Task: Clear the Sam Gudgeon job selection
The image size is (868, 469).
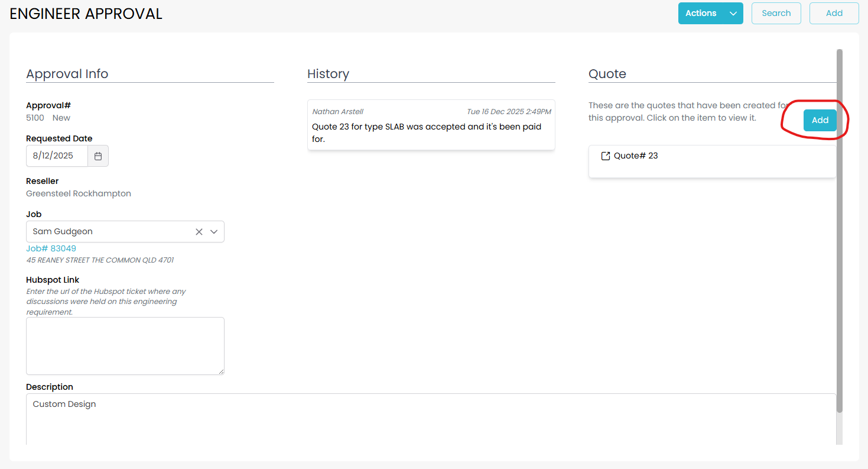Action: coord(199,232)
